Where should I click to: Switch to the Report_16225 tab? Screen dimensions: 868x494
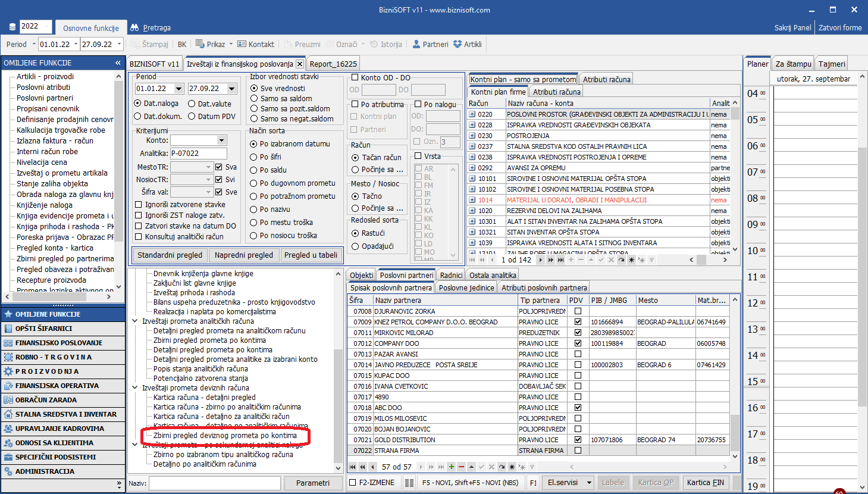pyautogui.click(x=333, y=64)
